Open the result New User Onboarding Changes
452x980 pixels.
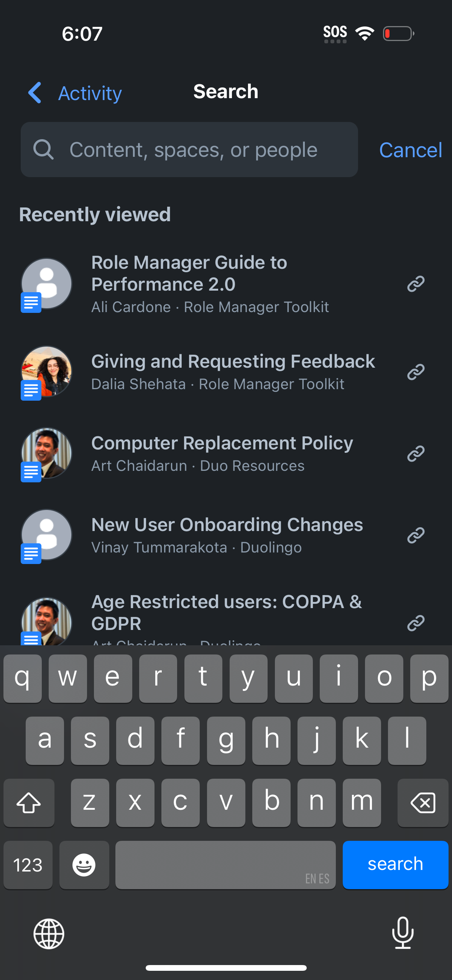[227, 535]
